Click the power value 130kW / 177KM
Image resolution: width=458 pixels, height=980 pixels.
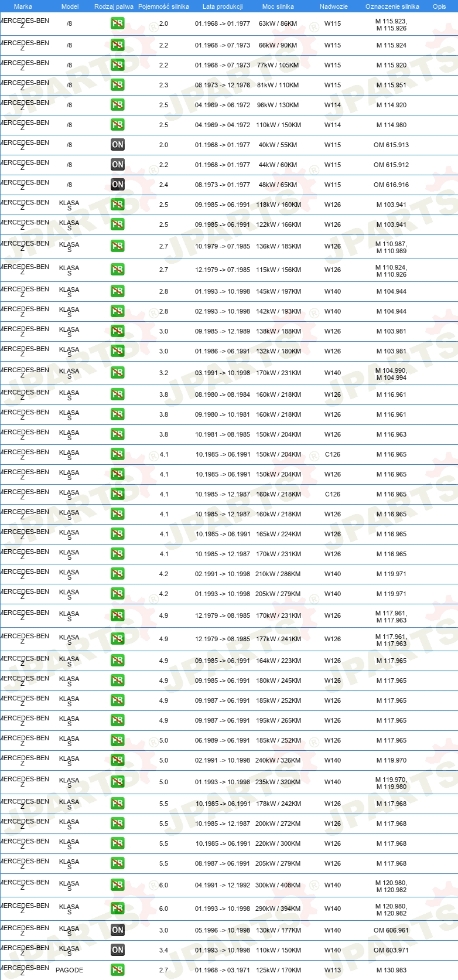[278, 930]
